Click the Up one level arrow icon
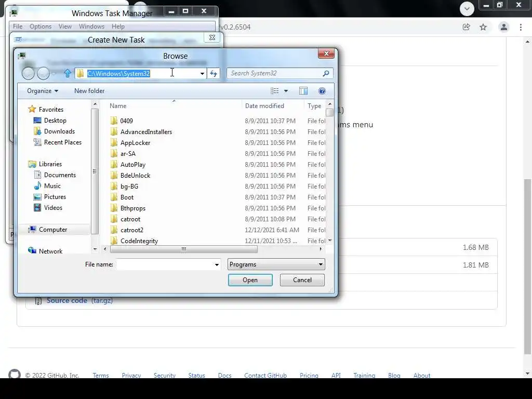This screenshot has height=399, width=532. tap(68, 73)
